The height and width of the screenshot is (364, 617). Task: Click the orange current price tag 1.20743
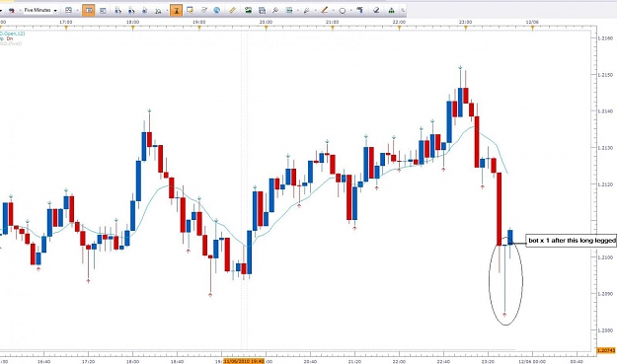tap(606, 350)
